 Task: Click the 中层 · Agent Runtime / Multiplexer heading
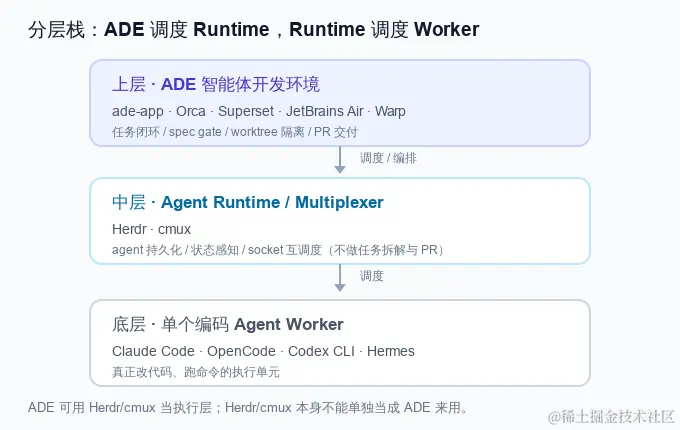click(248, 202)
